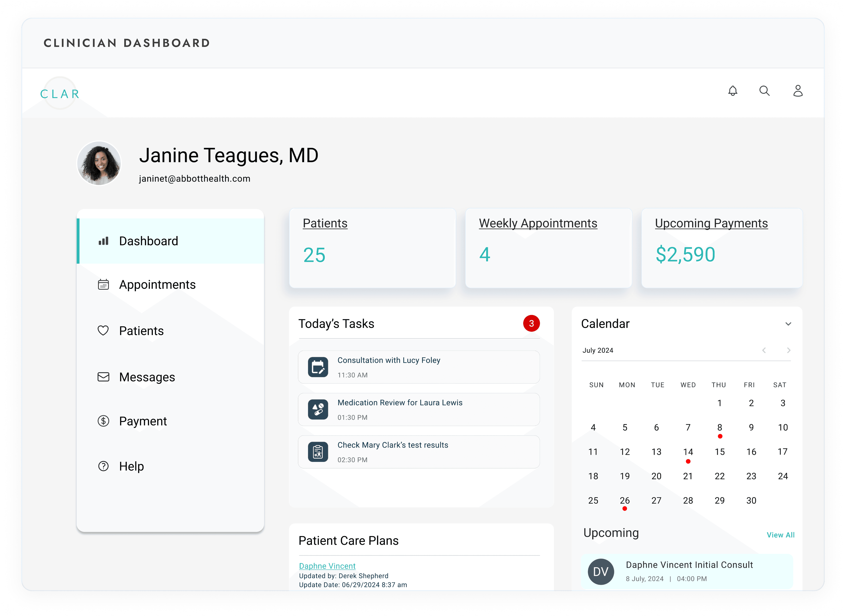Open Appointments in the sidebar

tap(157, 285)
